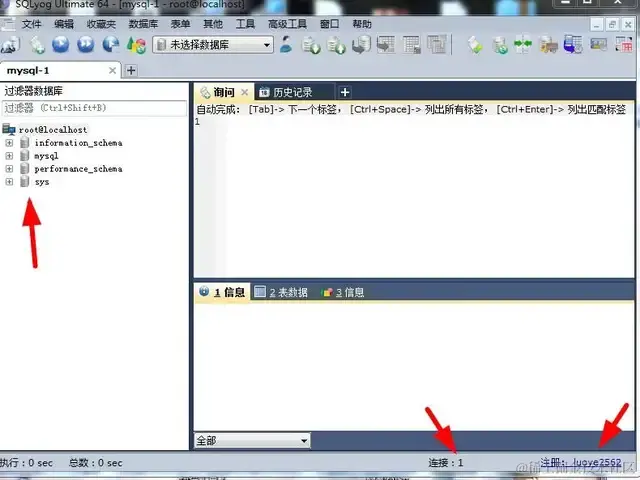Image resolution: width=640 pixels, height=480 pixels.
Task: Close the 询问 query tab
Action: coord(244,92)
